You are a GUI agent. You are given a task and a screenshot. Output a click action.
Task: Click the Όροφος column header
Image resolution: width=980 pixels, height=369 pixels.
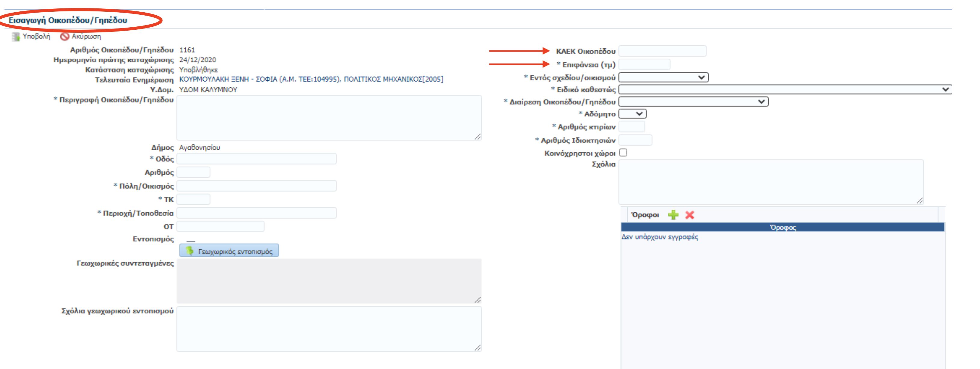(783, 227)
